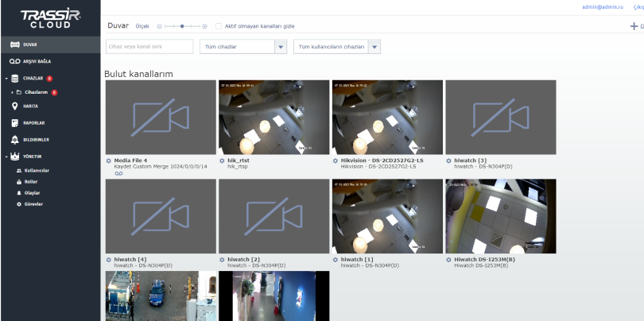Open settings gear for hiwatch [2]
Viewport: 644px width, 321px height.
pyautogui.click(x=222, y=260)
